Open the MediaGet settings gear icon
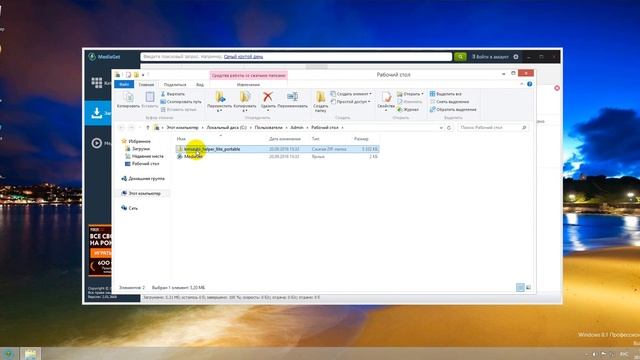This screenshot has width=640, height=360. 516,57
